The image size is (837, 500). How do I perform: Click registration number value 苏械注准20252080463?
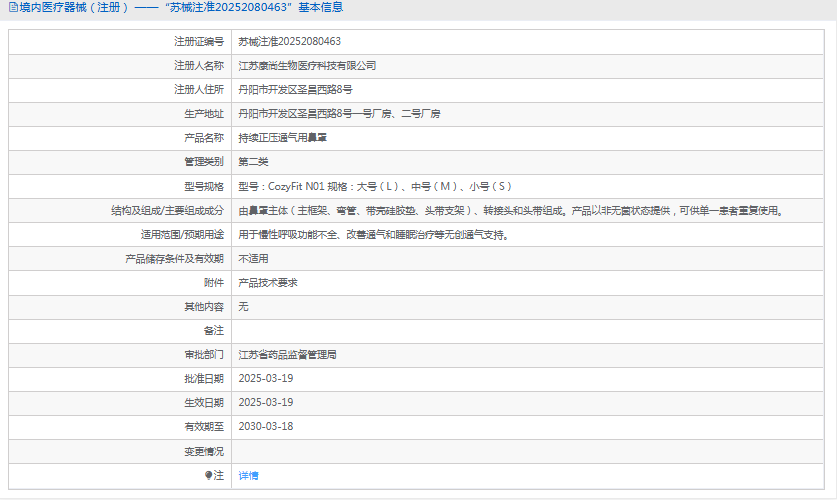[x=289, y=42]
